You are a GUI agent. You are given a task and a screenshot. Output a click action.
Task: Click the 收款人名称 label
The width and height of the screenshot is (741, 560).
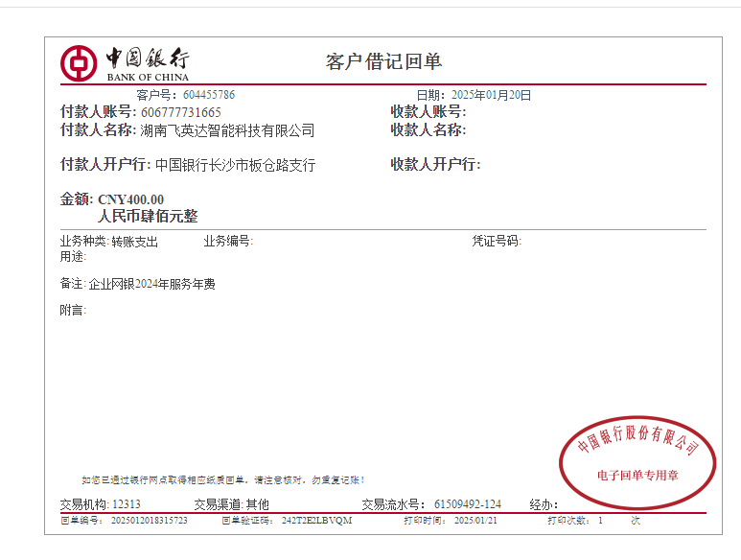pos(428,130)
